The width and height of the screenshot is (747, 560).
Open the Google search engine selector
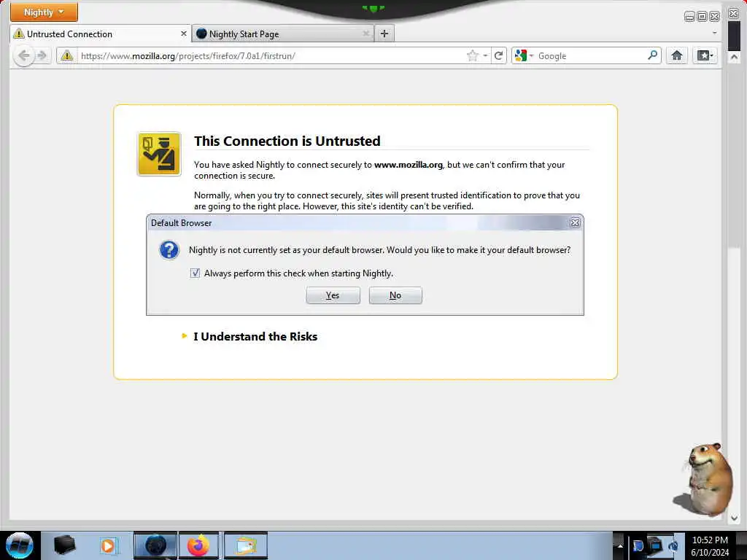(524, 55)
